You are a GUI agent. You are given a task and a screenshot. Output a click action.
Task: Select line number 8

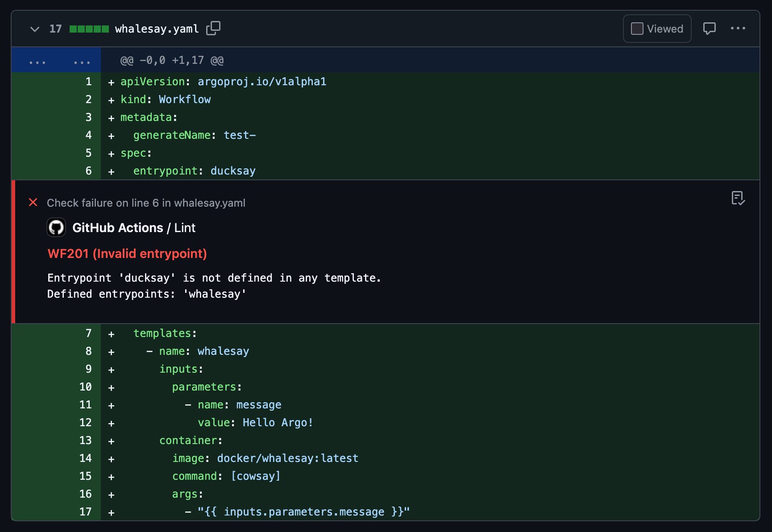88,351
